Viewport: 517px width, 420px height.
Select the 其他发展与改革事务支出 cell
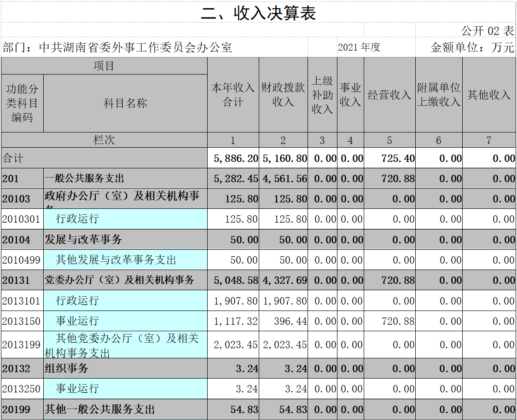point(125,260)
